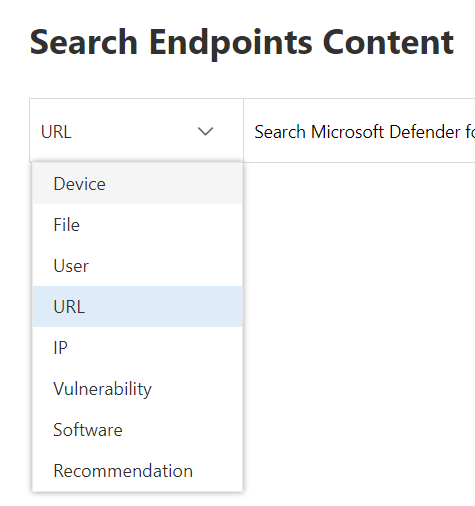The image size is (475, 506).
Task: Click the chevron arrow beside URL
Action: [x=205, y=131]
